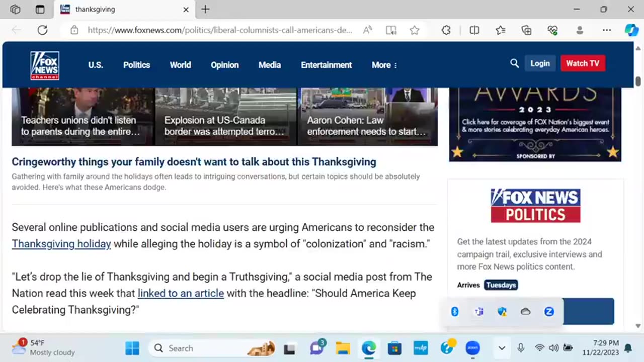
Task: Click the Fox News Channel logo
Action: [x=45, y=65]
